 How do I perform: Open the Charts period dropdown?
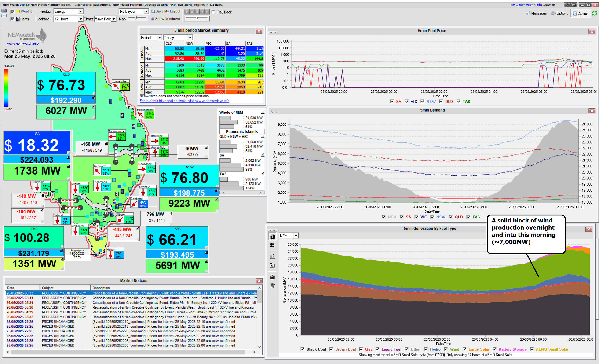pyautogui.click(x=105, y=19)
